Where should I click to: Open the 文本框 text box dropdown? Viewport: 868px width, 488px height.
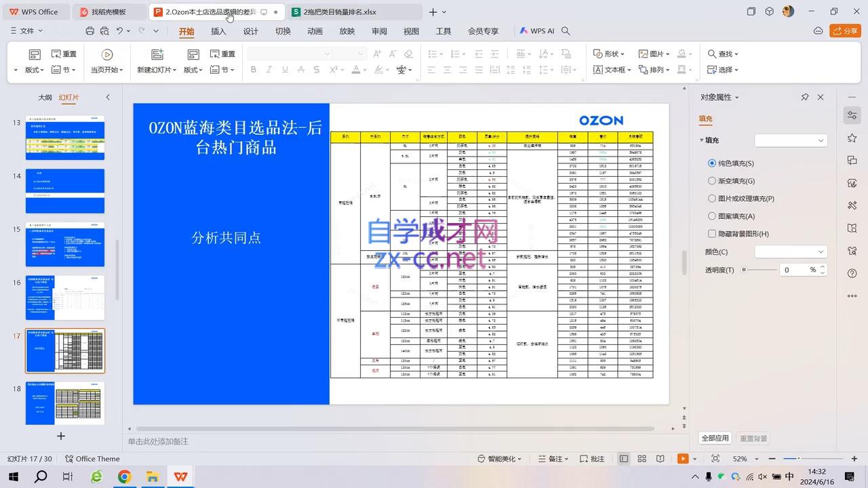point(612,70)
